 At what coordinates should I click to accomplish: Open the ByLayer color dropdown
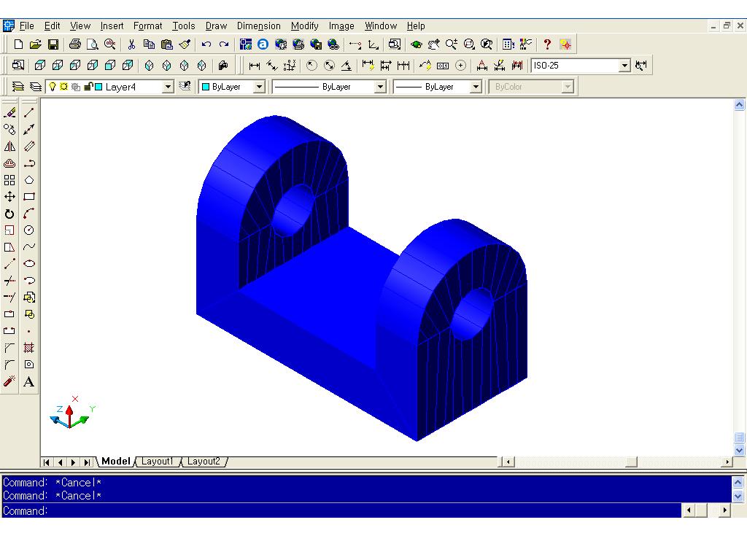point(259,87)
